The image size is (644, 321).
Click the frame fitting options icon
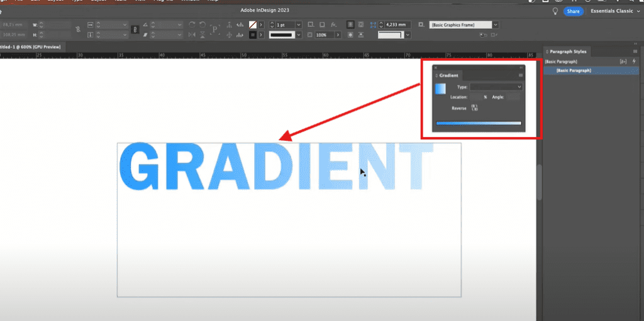pos(311,24)
